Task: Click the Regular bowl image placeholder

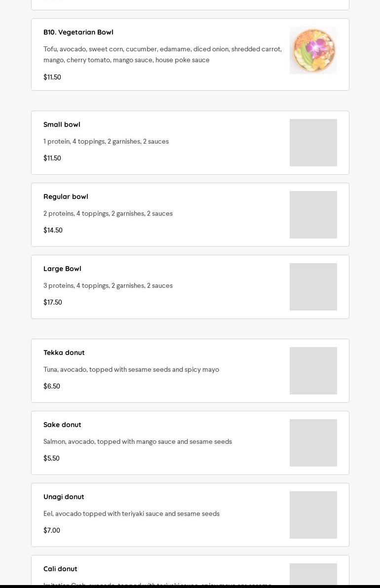Action: 313,215
